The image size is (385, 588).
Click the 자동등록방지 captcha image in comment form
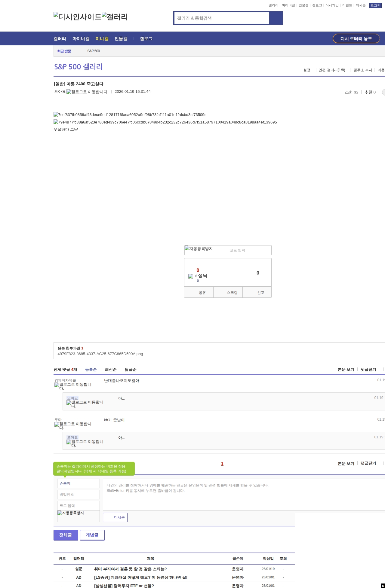point(71,513)
